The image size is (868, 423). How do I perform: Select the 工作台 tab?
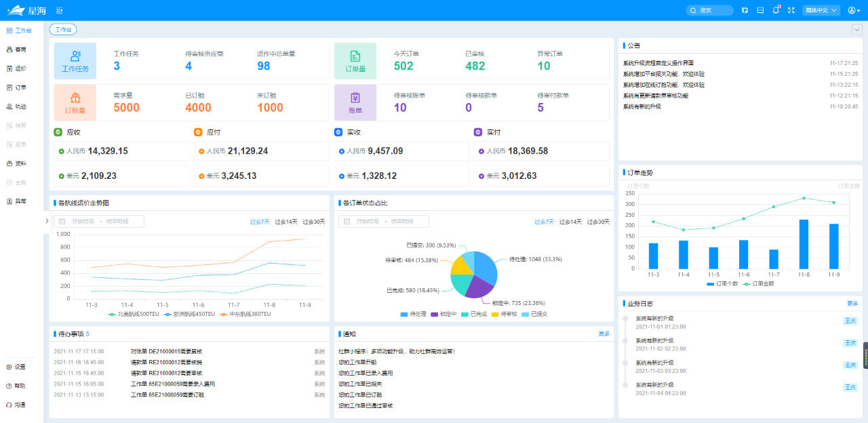click(x=62, y=29)
